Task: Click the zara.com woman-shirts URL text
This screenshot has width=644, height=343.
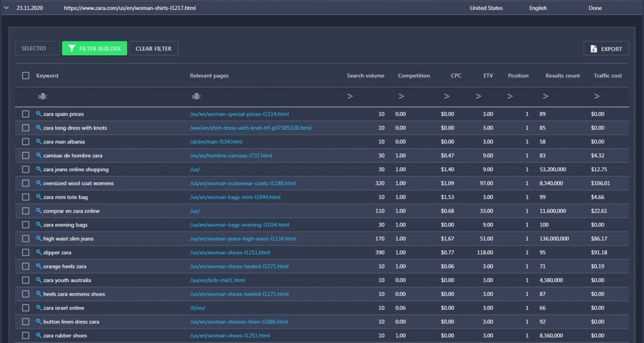Action: (130, 8)
